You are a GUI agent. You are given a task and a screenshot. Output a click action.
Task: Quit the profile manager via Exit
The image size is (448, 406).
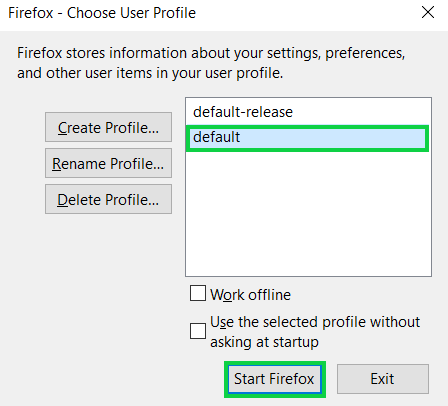(383, 379)
